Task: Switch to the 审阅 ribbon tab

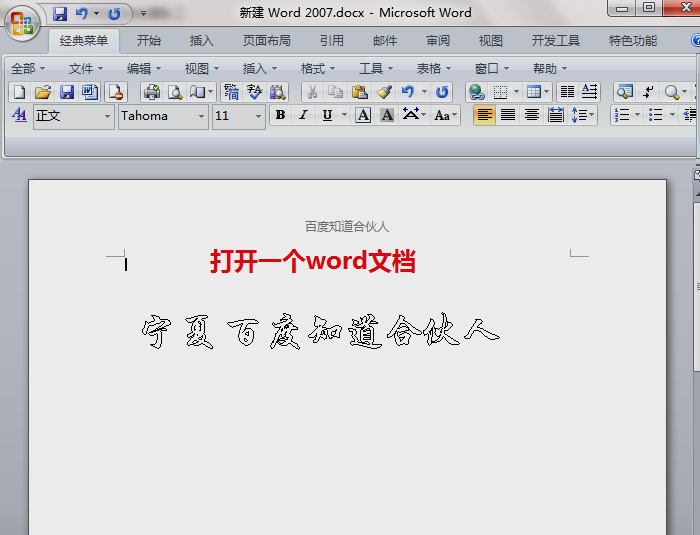Action: click(x=438, y=41)
